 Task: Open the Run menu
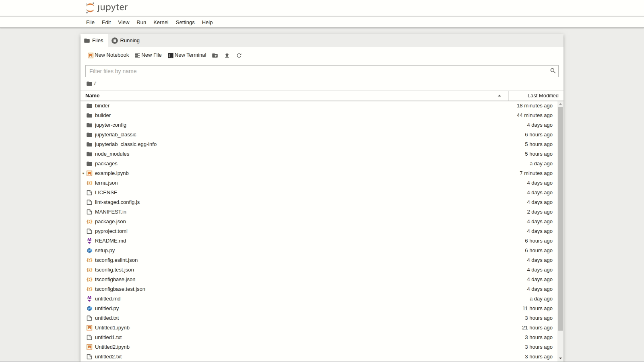pyautogui.click(x=141, y=23)
